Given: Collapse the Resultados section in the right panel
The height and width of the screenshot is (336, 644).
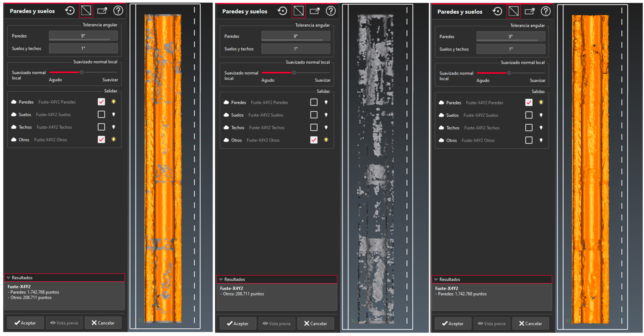Looking at the screenshot, I should (436, 280).
